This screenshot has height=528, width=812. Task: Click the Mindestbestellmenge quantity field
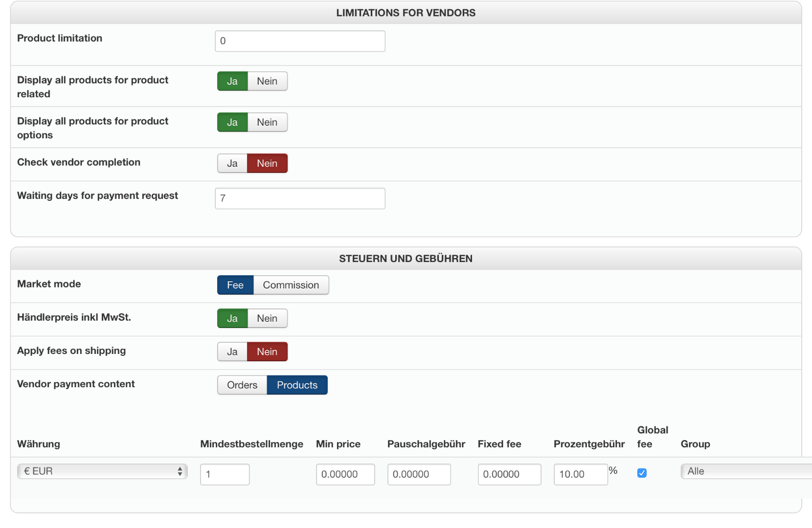point(225,474)
